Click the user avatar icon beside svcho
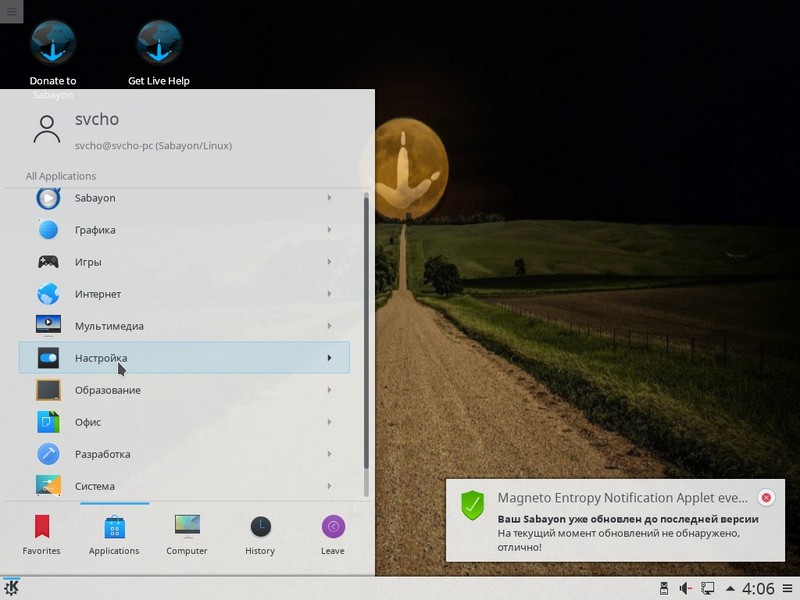The height and width of the screenshot is (600, 800). (x=47, y=130)
